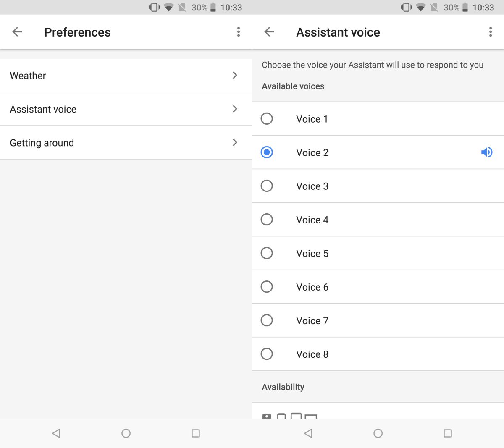The image size is (504, 448).
Task: Open overflow menu on Preferences screen
Action: [239, 32]
